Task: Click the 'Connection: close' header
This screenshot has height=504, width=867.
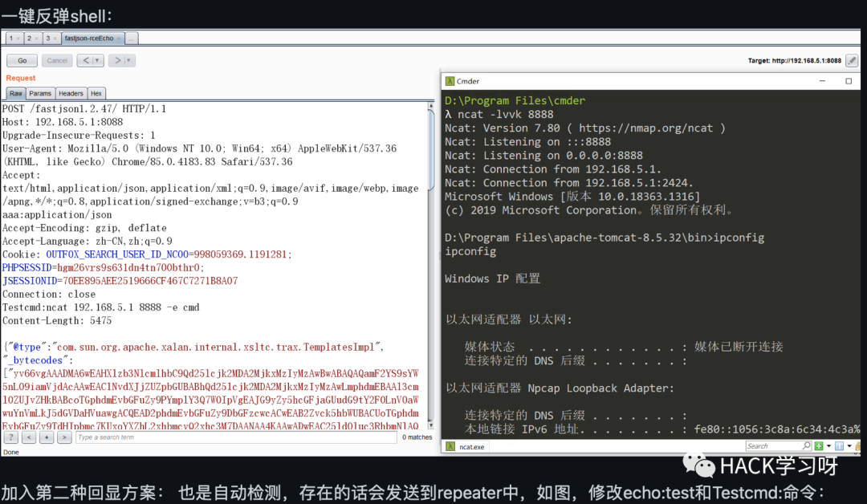Action: (x=49, y=294)
